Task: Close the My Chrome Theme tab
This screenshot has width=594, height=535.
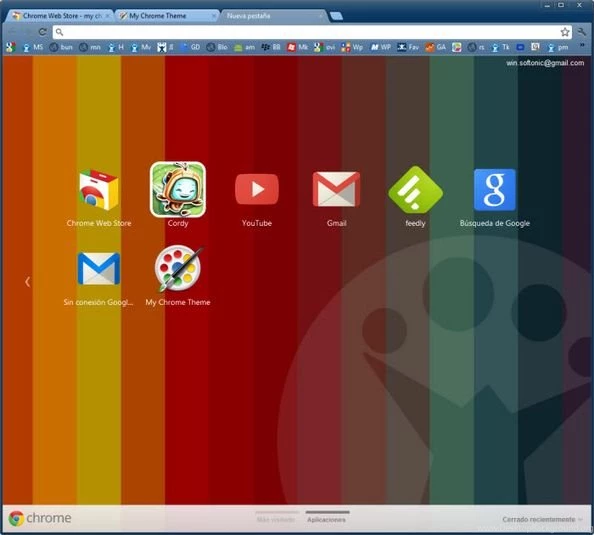Action: (x=213, y=16)
